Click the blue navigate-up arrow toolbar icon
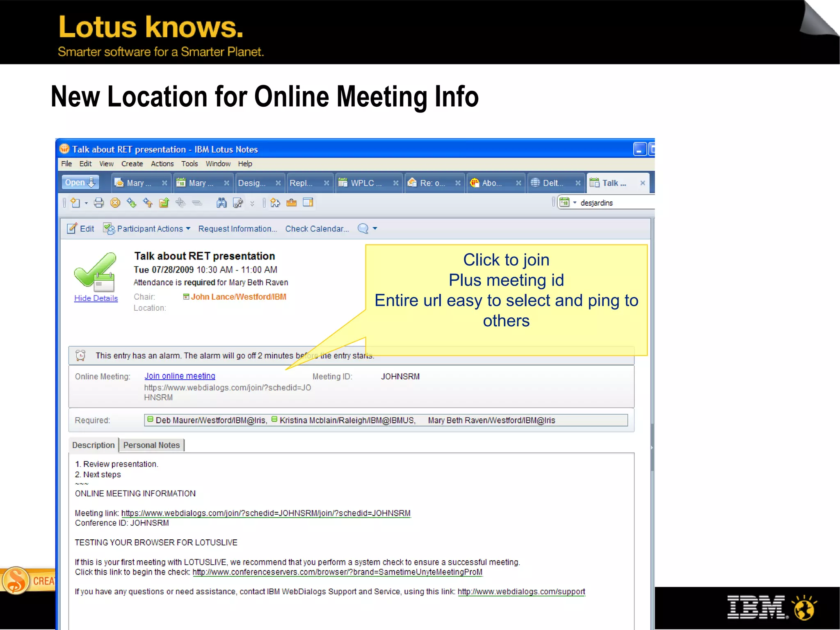 tap(148, 203)
